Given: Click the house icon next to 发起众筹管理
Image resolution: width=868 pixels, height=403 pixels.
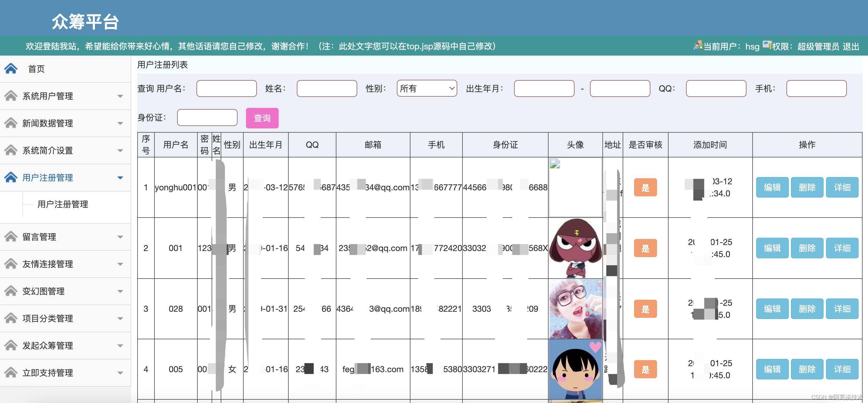Looking at the screenshot, I should tap(11, 345).
